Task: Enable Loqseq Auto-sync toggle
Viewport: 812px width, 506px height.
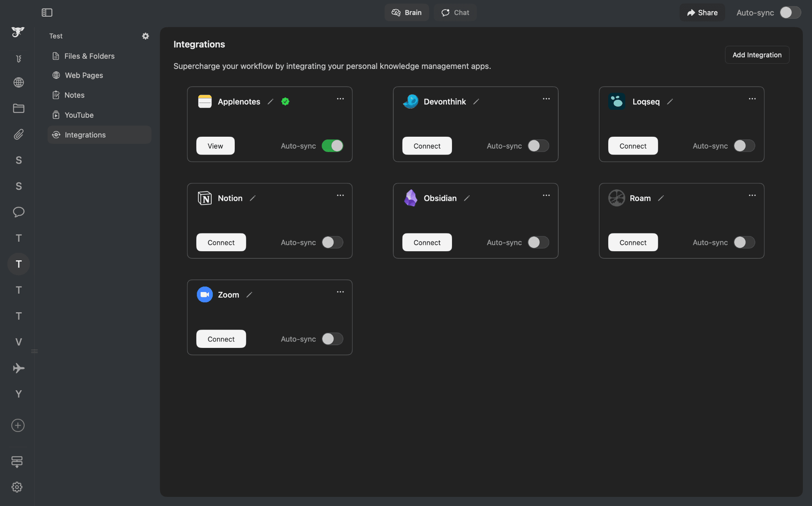Action: point(744,146)
